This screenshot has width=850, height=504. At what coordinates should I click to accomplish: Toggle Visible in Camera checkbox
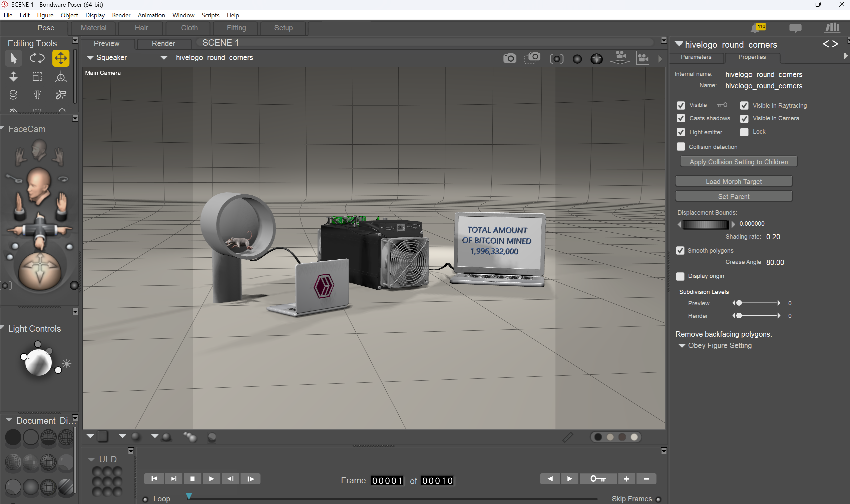(x=744, y=119)
